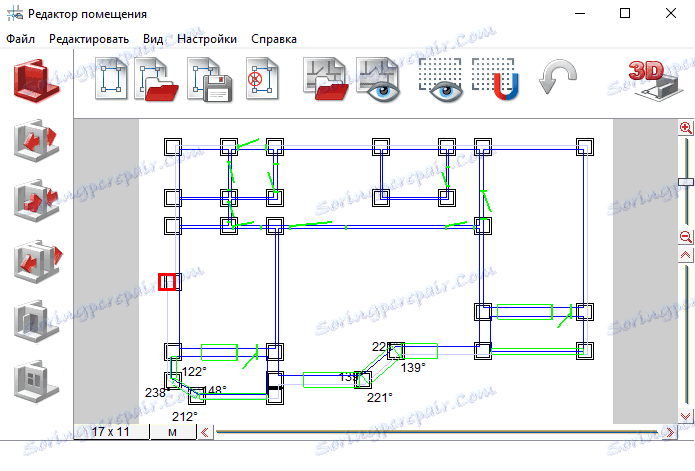The image size is (695, 471).
Task: Open the Файл menu
Action: 20,39
